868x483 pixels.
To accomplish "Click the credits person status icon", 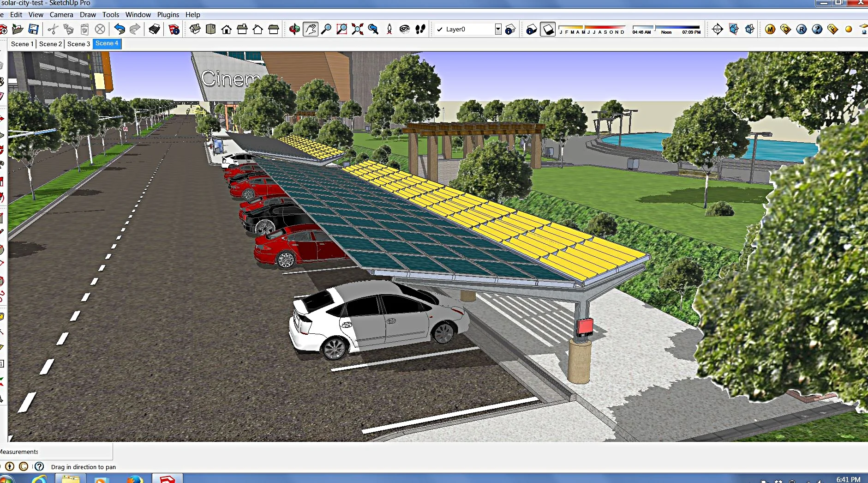I will [x=10, y=466].
